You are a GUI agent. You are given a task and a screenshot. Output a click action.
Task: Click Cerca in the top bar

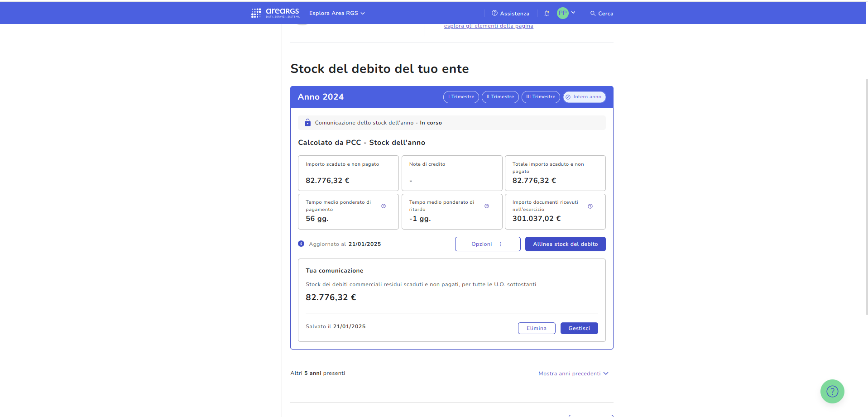(601, 14)
